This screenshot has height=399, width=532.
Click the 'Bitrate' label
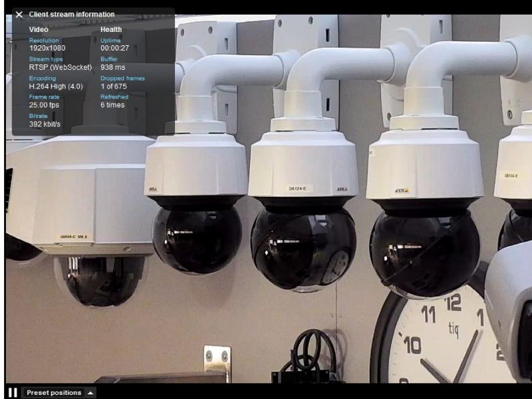pyautogui.click(x=39, y=116)
